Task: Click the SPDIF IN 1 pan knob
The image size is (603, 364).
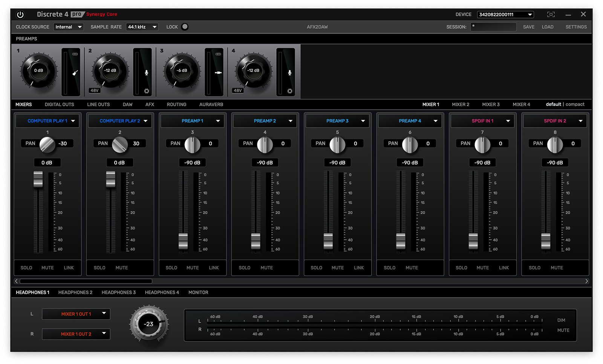Action: (482, 145)
